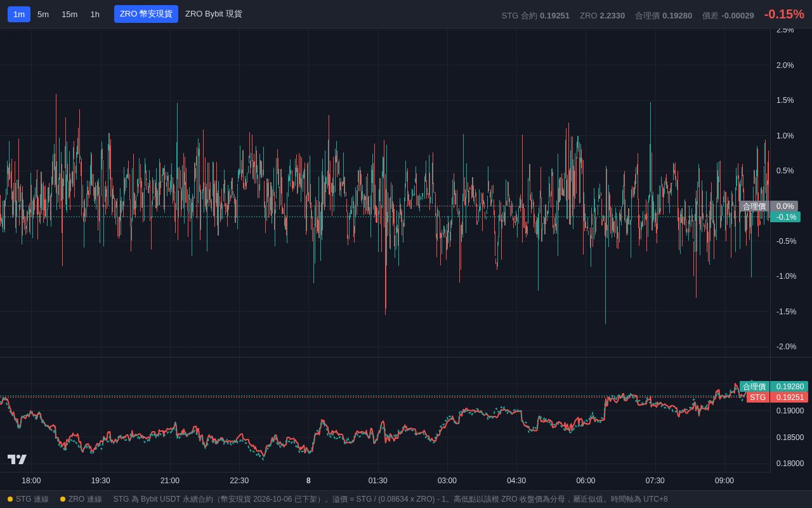This screenshot has width=812, height=508.
Task: Switch to the 15m timeframe
Action: [70, 14]
